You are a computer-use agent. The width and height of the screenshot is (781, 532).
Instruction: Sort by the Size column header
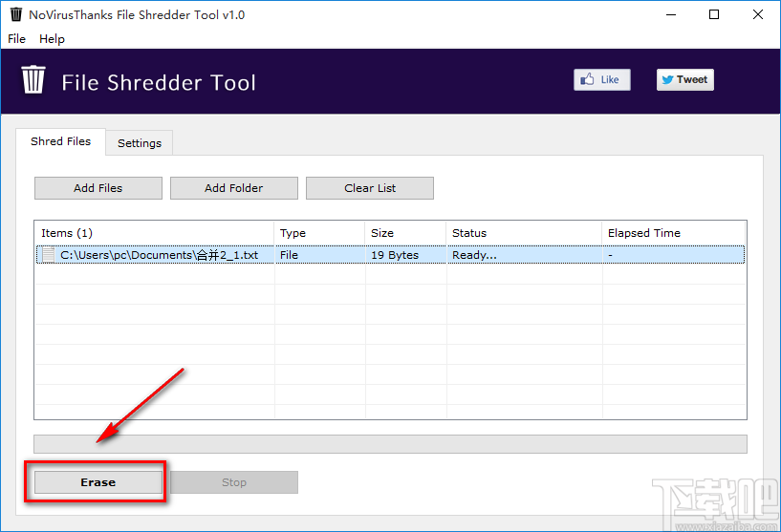[405, 233]
